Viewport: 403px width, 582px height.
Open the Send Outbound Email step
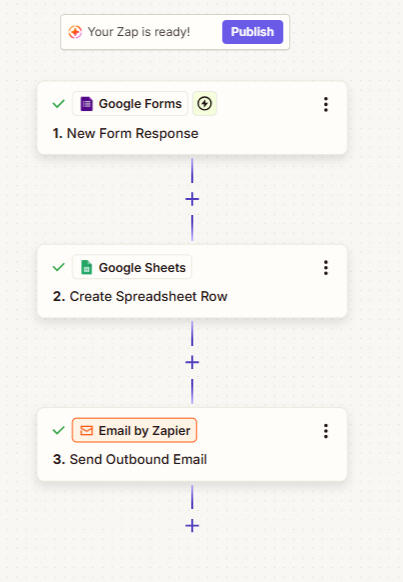tap(192, 445)
